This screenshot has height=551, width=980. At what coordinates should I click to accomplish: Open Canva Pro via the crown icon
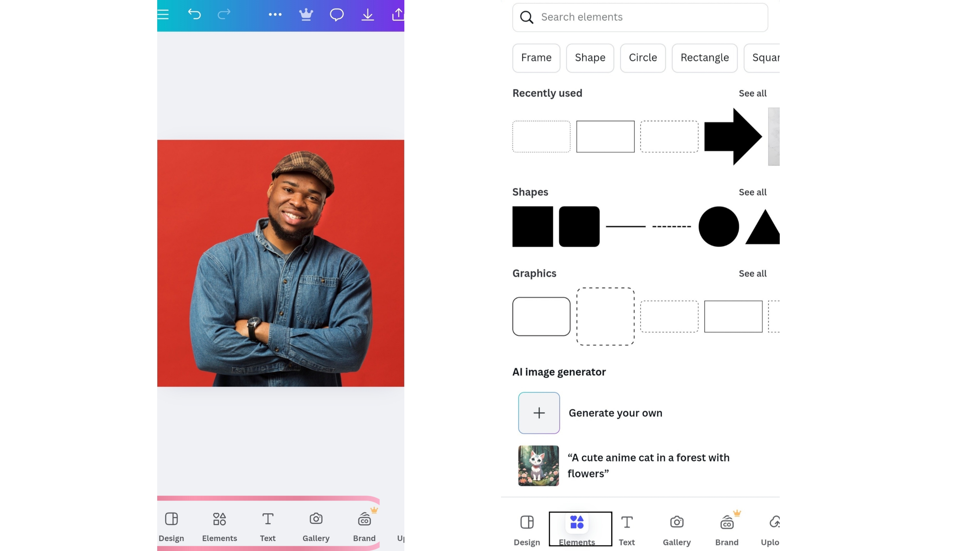306,14
